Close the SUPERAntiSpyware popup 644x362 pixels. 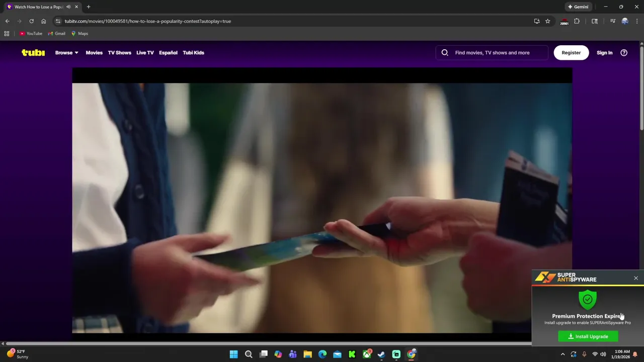(x=636, y=278)
